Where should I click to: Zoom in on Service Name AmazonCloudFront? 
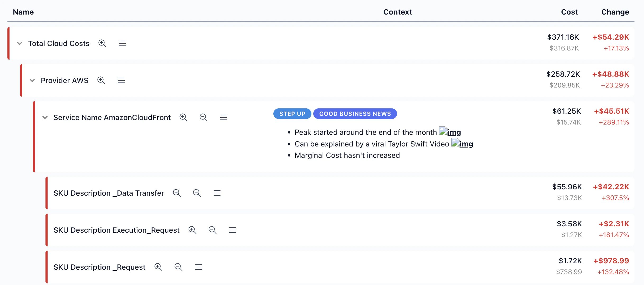pyautogui.click(x=184, y=117)
